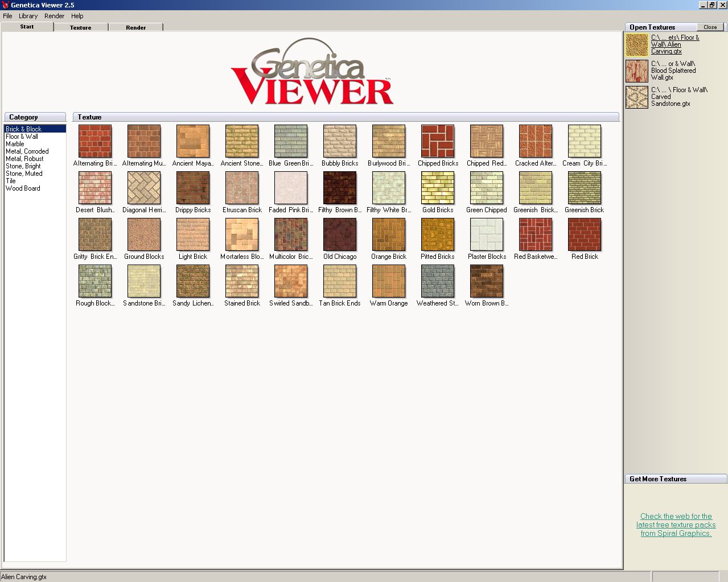
Task: Choose the Ground Blocks texture
Action: (144, 234)
